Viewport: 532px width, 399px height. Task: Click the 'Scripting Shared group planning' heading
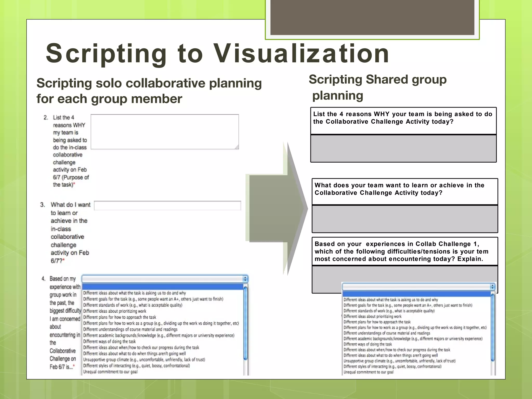coord(378,87)
